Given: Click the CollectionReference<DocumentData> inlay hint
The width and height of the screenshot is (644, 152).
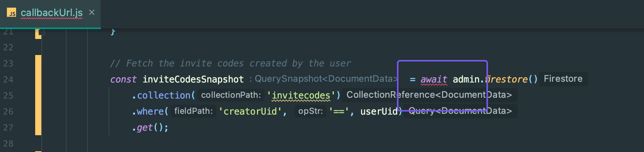Looking at the screenshot, I should (429, 95).
